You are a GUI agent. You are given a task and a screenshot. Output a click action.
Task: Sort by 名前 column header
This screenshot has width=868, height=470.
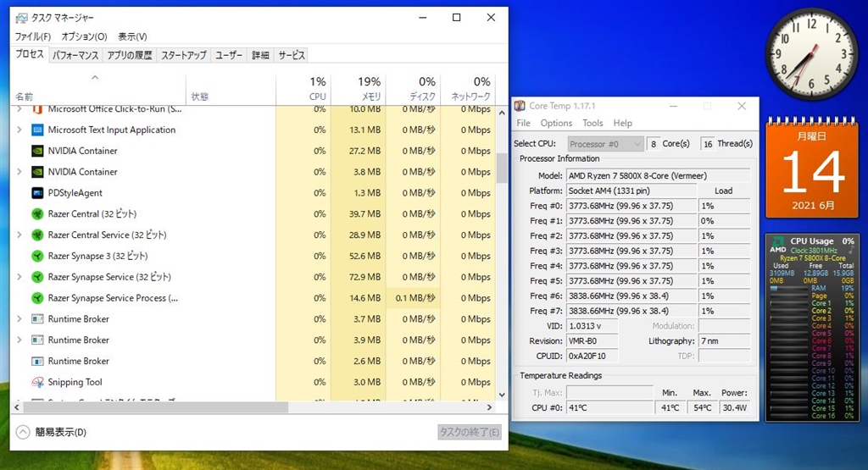coord(98,88)
